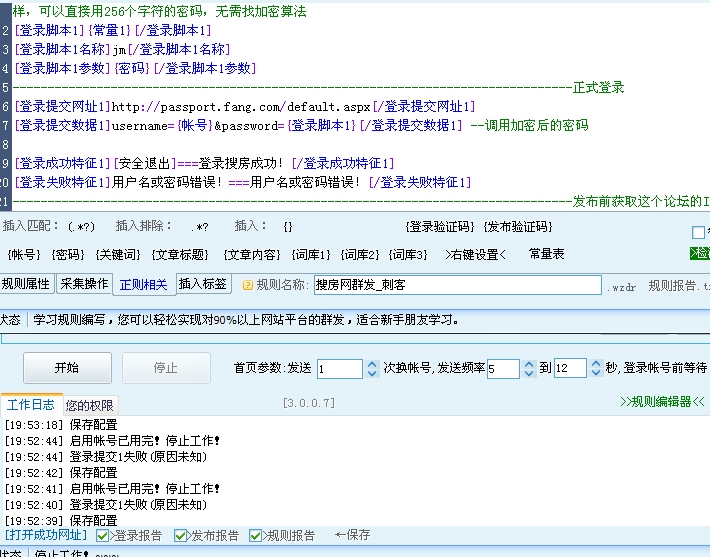Insert the {文章标题} tag

[180, 254]
